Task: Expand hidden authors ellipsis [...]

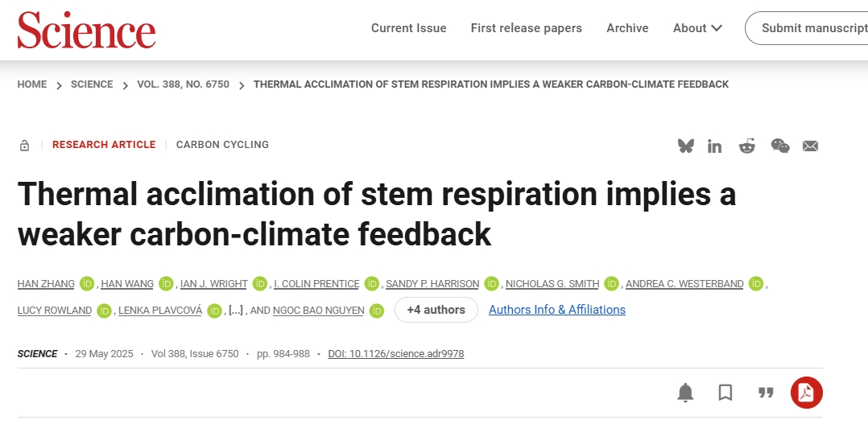Action: pyautogui.click(x=236, y=310)
